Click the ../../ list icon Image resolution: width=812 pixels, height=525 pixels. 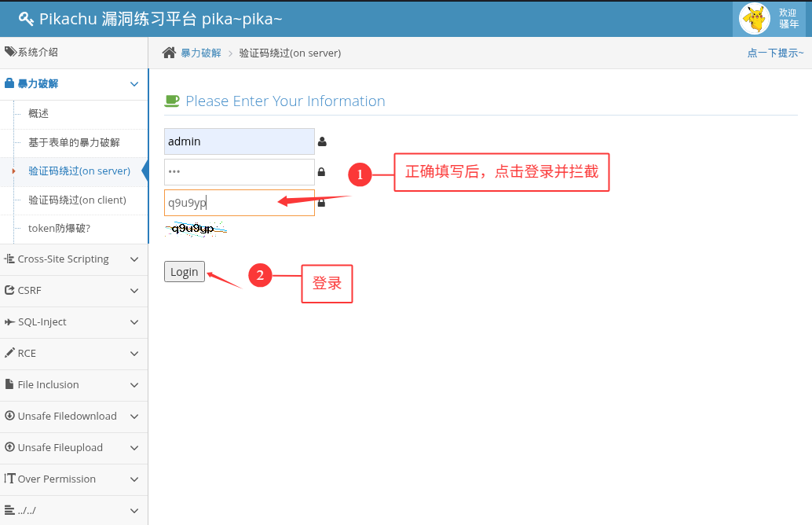[x=9, y=510]
